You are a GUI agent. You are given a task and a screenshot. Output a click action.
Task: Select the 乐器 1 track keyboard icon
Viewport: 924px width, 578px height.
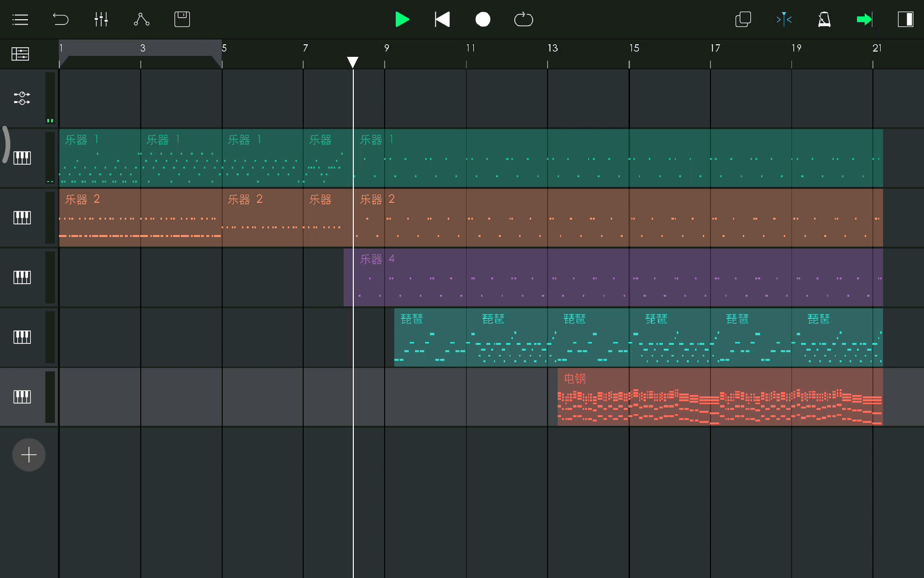coord(22,158)
